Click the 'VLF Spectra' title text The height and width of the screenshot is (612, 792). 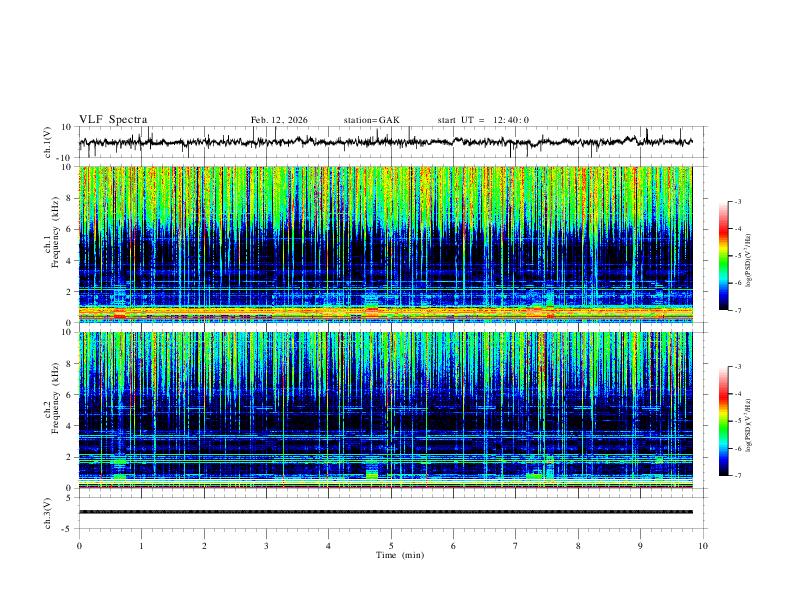[x=113, y=120]
